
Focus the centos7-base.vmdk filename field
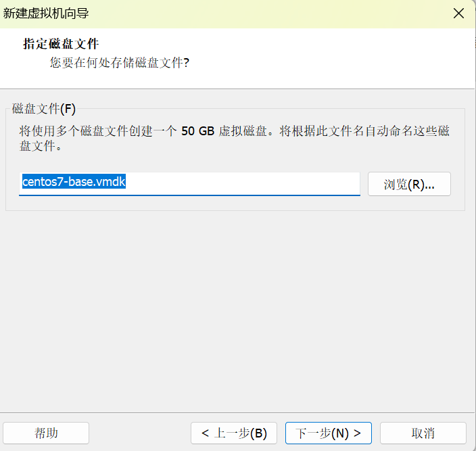tap(189, 184)
